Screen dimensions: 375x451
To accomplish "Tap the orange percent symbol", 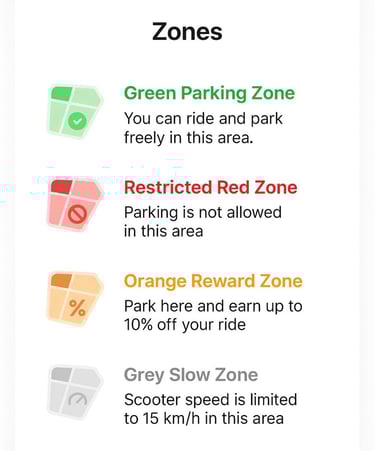I will (x=77, y=308).
